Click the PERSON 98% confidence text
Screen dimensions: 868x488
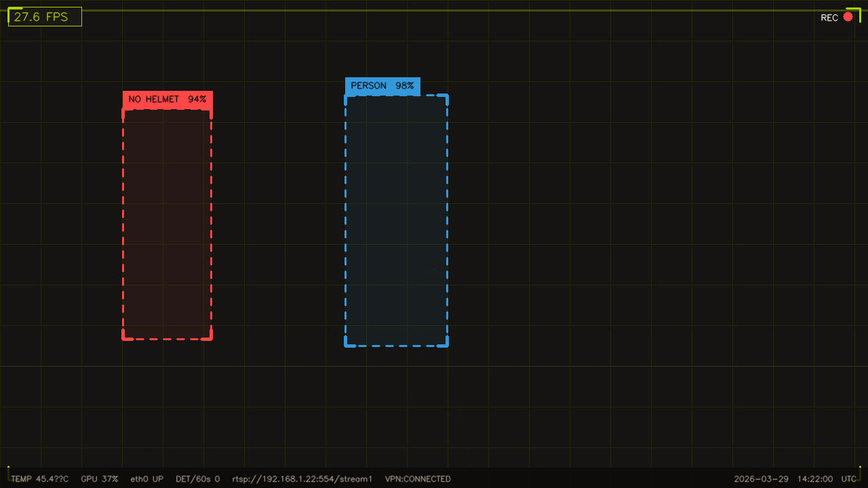coord(382,86)
